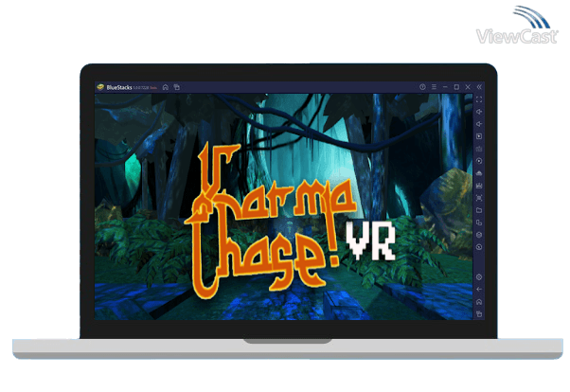570x392 pixels.
Task: Open the BlueStacks hamburger menu
Action: pyautogui.click(x=434, y=87)
